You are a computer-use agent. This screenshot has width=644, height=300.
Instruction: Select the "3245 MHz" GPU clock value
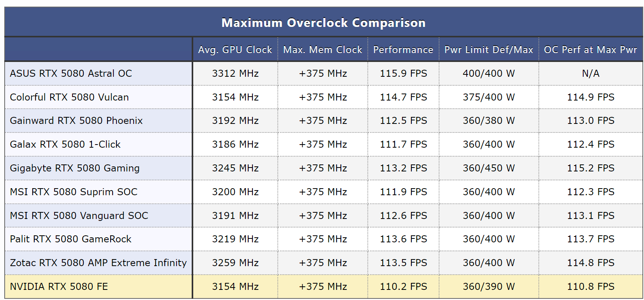tap(235, 168)
